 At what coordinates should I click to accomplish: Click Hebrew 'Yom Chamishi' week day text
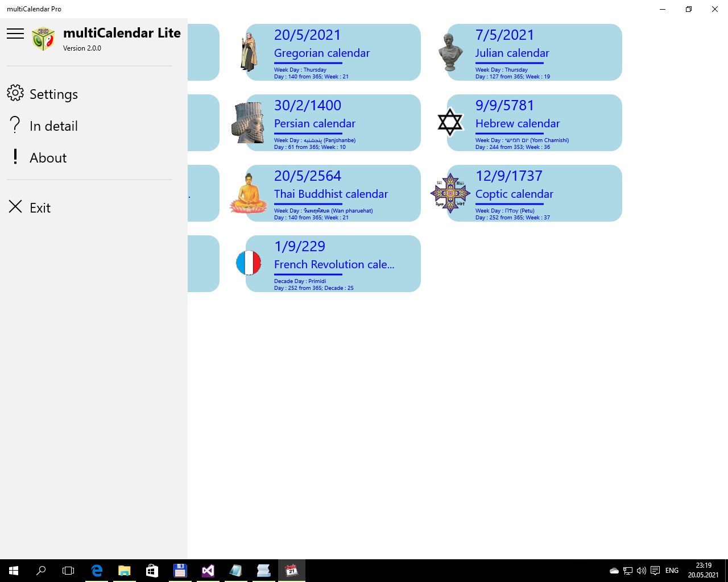(x=522, y=140)
